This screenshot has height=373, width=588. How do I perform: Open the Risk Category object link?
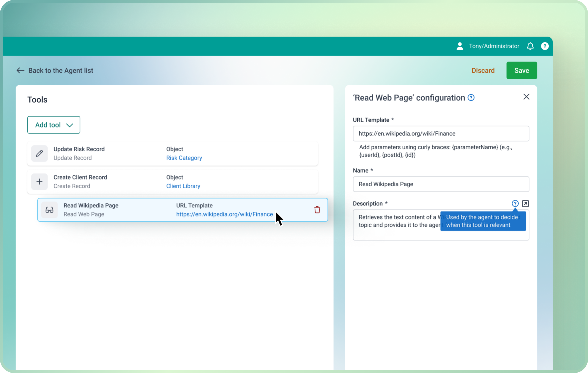coord(184,158)
